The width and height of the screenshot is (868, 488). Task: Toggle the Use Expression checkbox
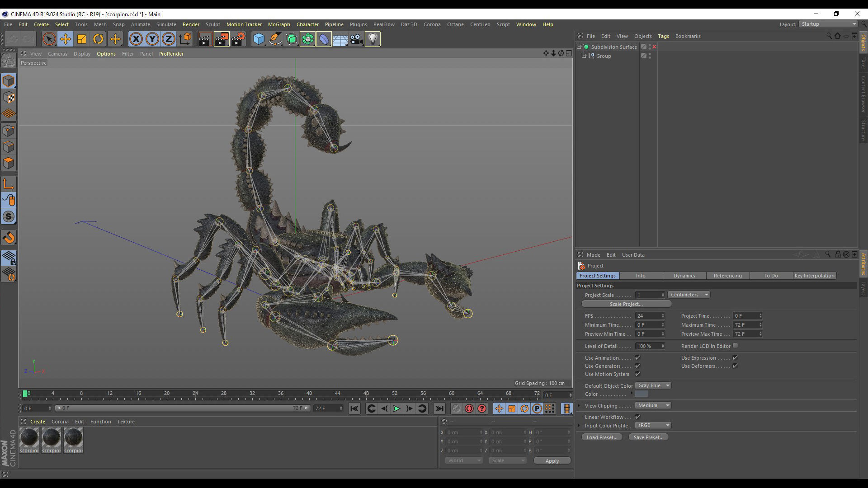(736, 358)
